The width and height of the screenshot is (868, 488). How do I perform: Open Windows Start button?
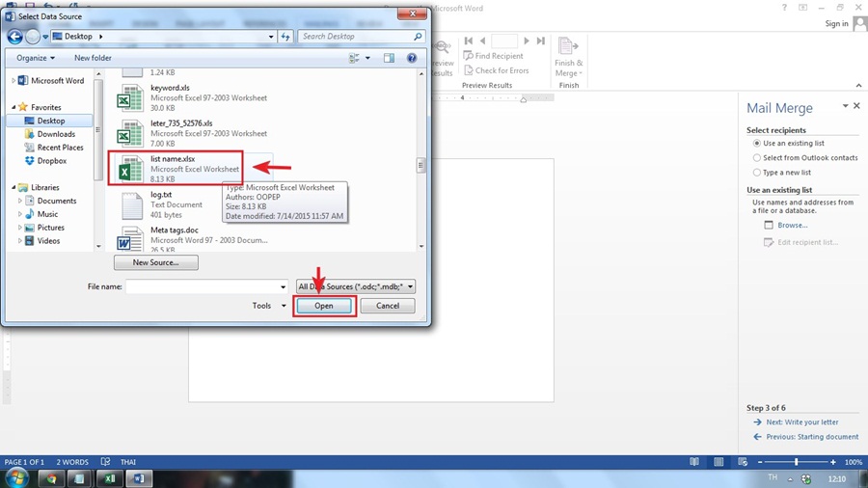click(16, 478)
